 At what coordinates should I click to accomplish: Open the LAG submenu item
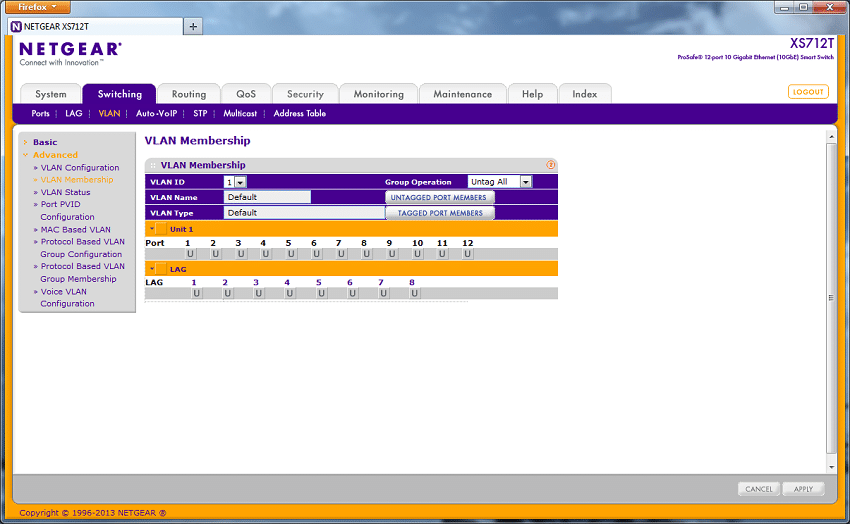pos(74,113)
